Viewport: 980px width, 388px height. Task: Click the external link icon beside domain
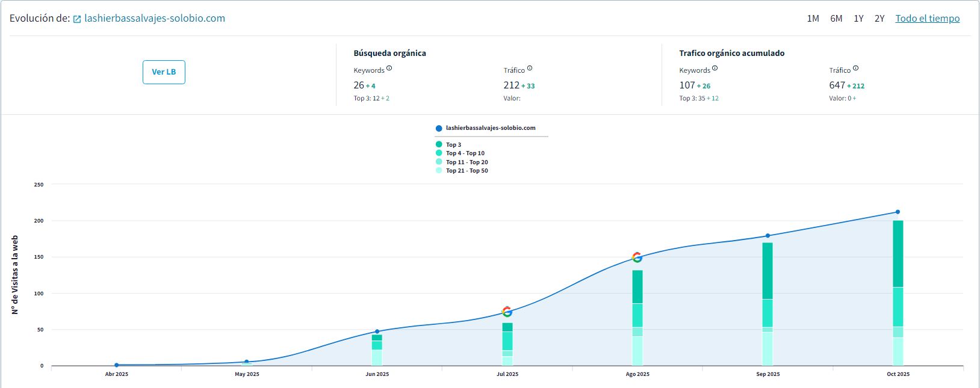click(x=77, y=19)
